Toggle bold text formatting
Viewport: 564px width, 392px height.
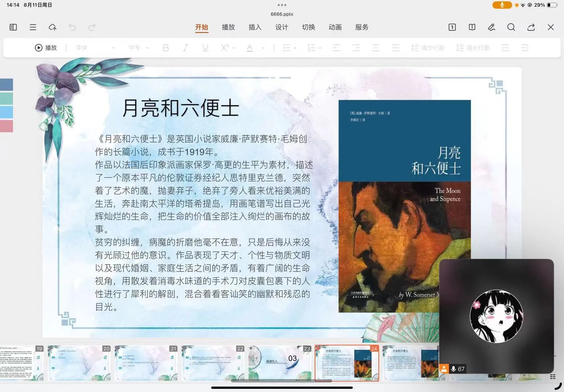pyautogui.click(x=166, y=48)
